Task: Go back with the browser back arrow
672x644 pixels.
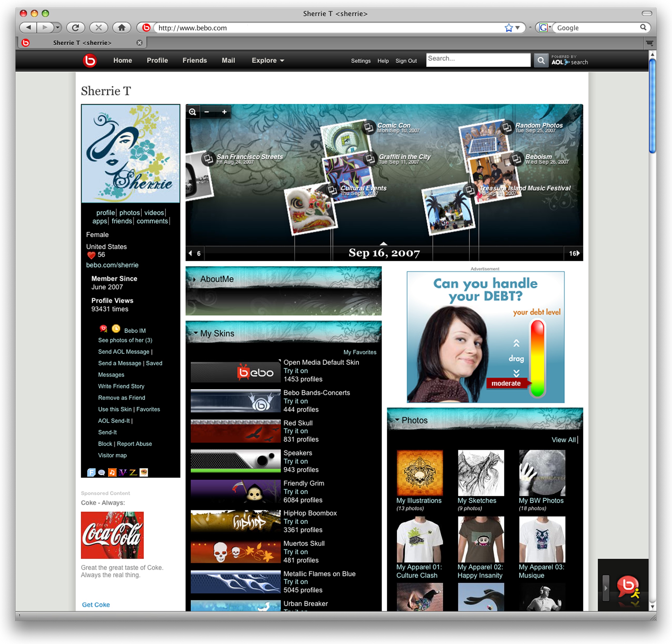Action: click(x=28, y=27)
